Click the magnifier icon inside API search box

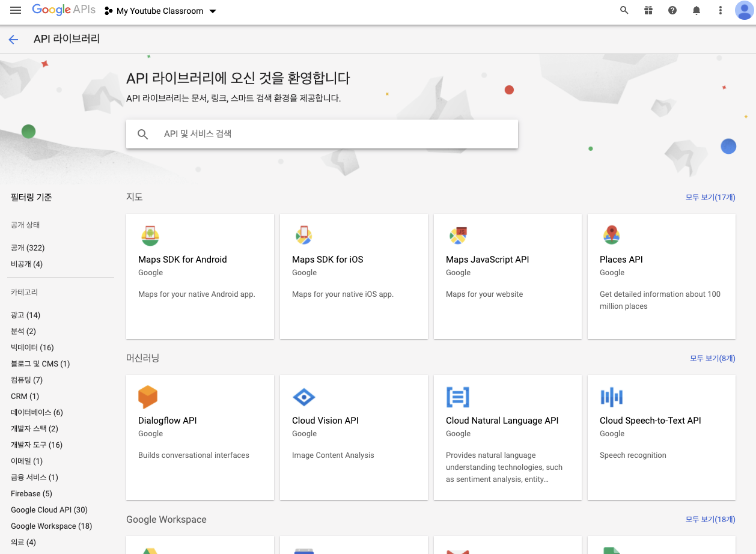tap(142, 134)
